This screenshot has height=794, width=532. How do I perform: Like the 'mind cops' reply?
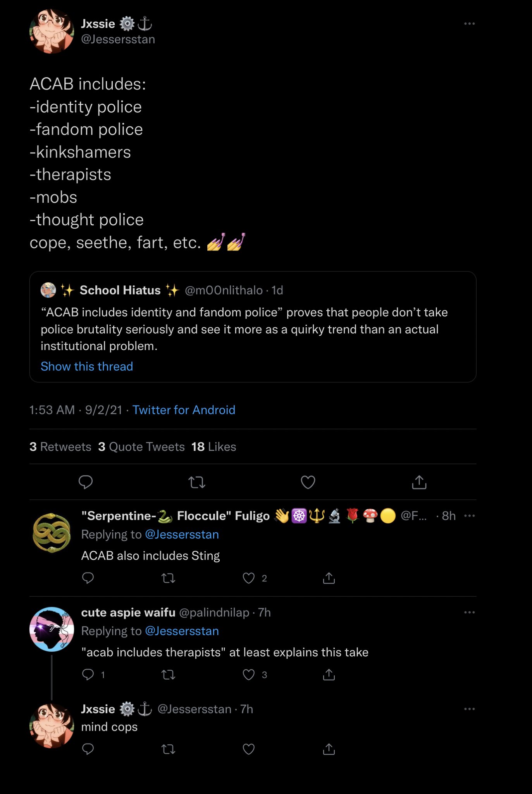tap(248, 749)
